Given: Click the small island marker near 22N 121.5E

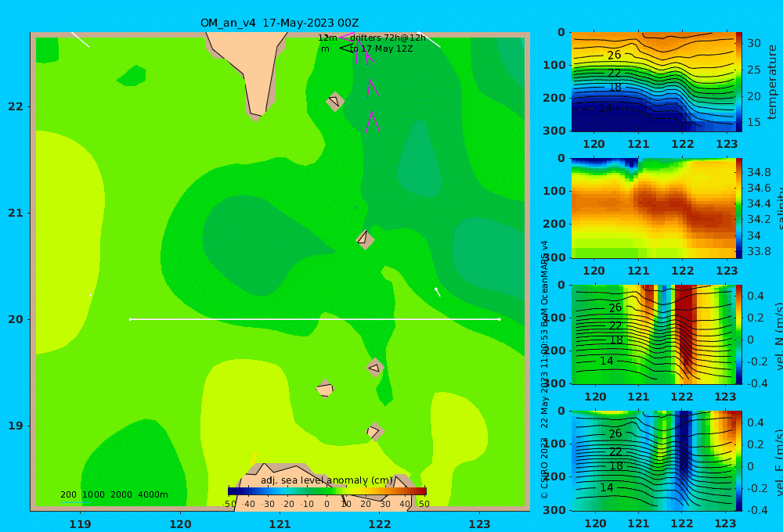Looking at the screenshot, I should pos(334,101).
